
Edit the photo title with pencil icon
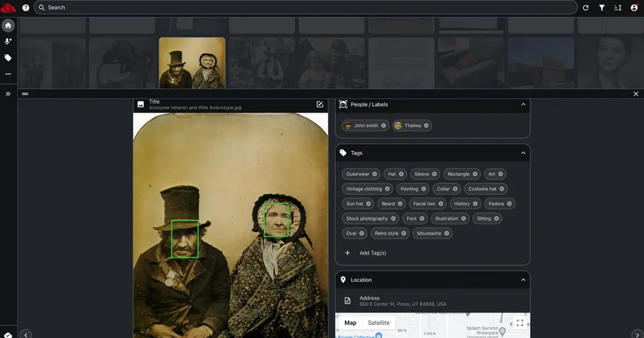(x=320, y=104)
